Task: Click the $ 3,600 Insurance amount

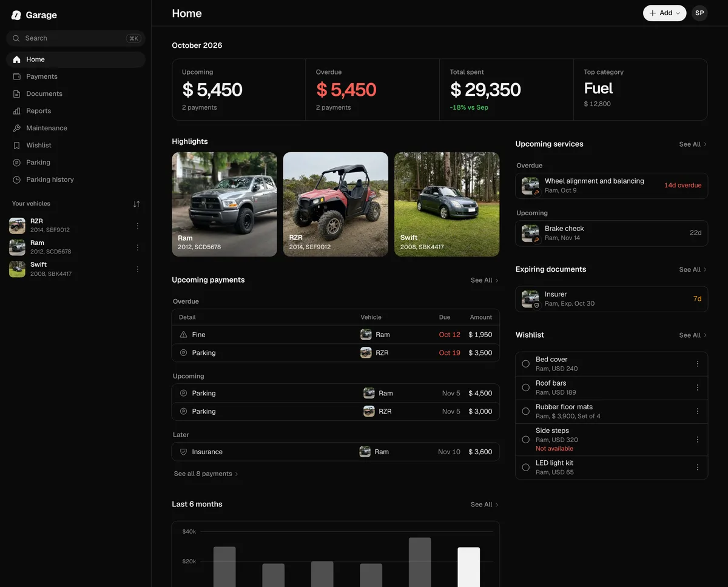Action: 480,452
